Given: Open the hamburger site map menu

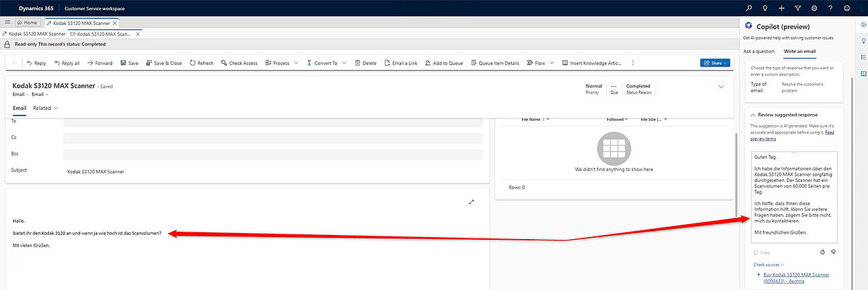Looking at the screenshot, I should [x=7, y=22].
